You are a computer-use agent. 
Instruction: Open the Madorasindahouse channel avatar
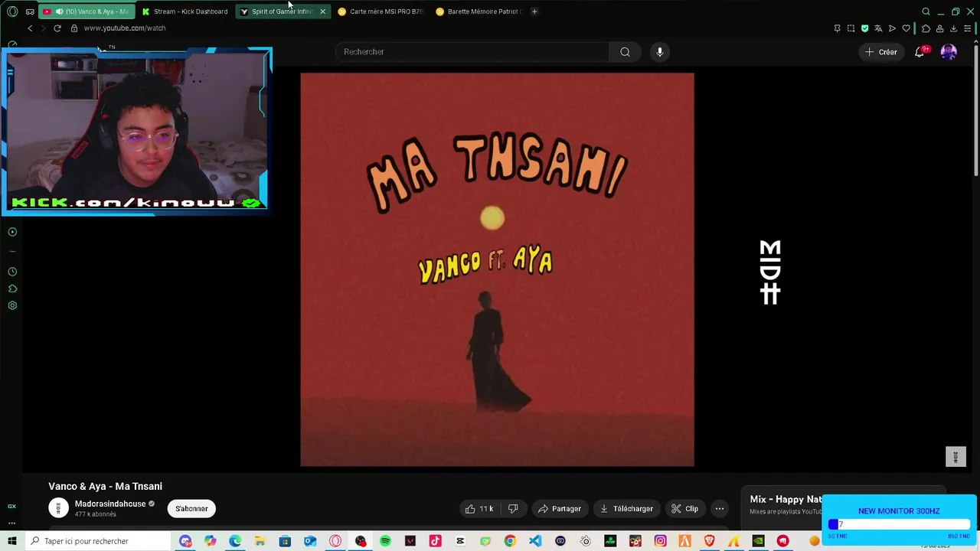[x=58, y=508]
